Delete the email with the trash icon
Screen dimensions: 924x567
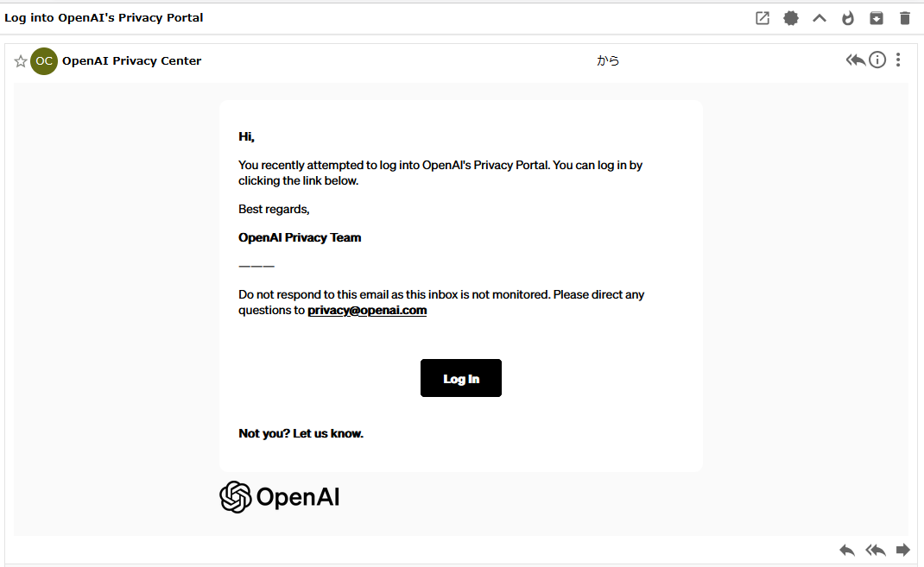point(905,18)
